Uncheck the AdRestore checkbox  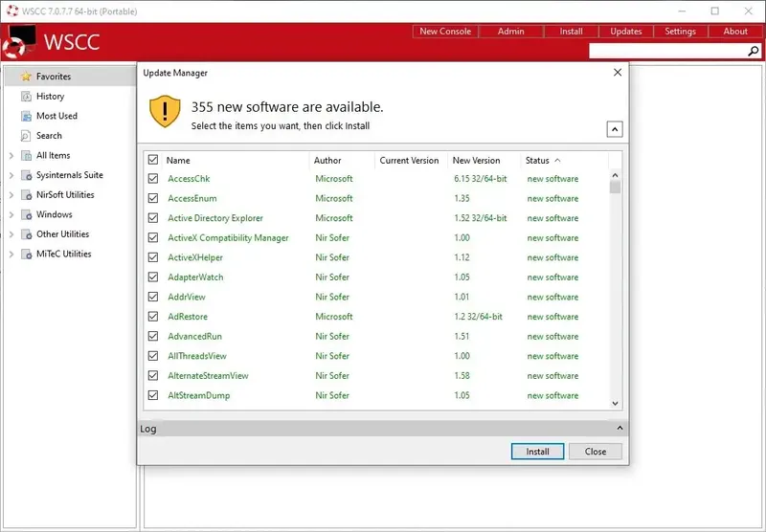tap(153, 317)
